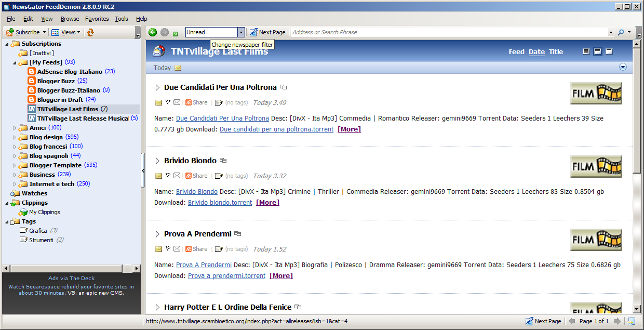Select TNTvillage Last Release Musica feed

[83, 118]
